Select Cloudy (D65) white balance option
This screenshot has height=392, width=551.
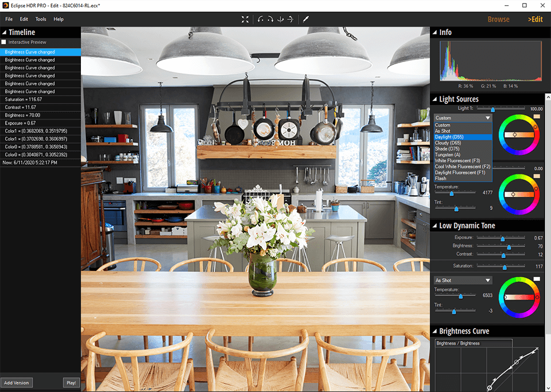coord(448,143)
